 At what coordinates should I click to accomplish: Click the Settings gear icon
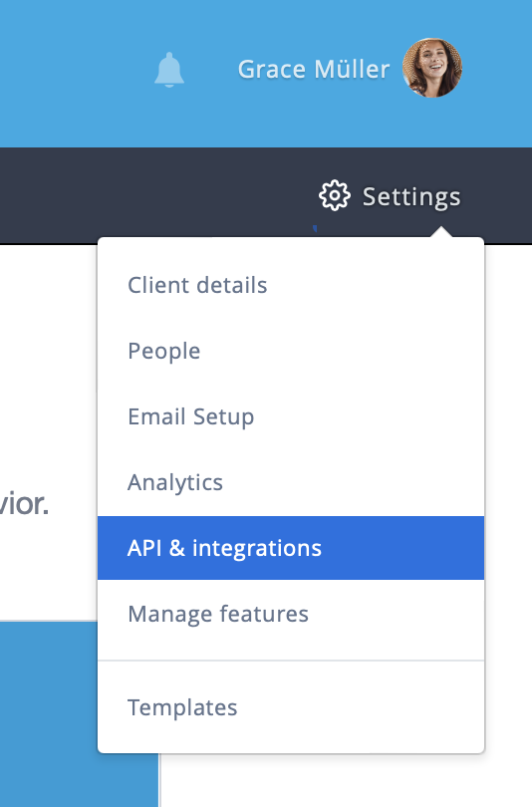pos(335,195)
